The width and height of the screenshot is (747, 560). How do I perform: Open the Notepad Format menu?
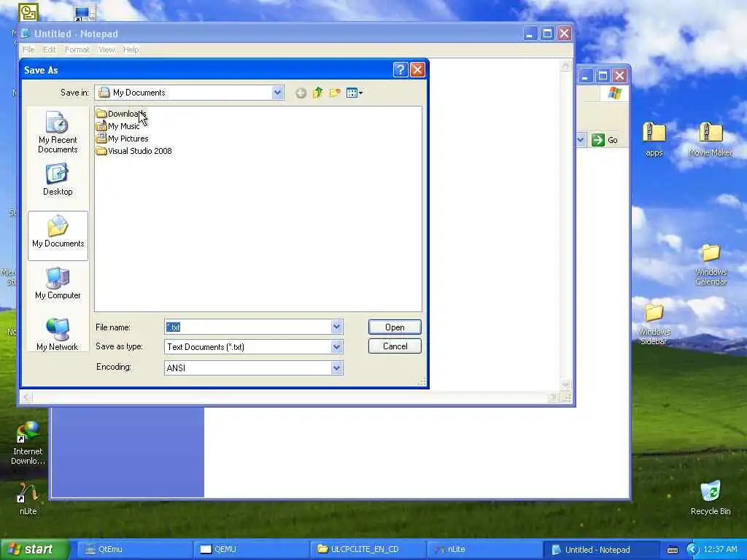(77, 50)
